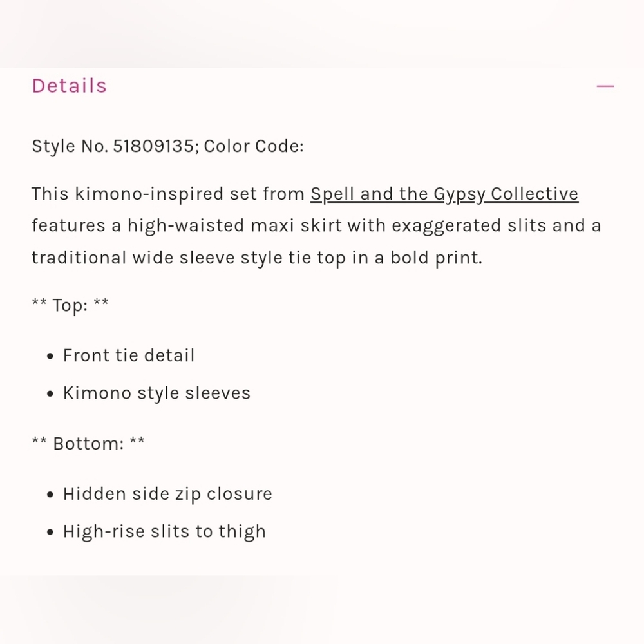Click the Details section heading
Viewport: 644px width, 644px height.
(70, 86)
